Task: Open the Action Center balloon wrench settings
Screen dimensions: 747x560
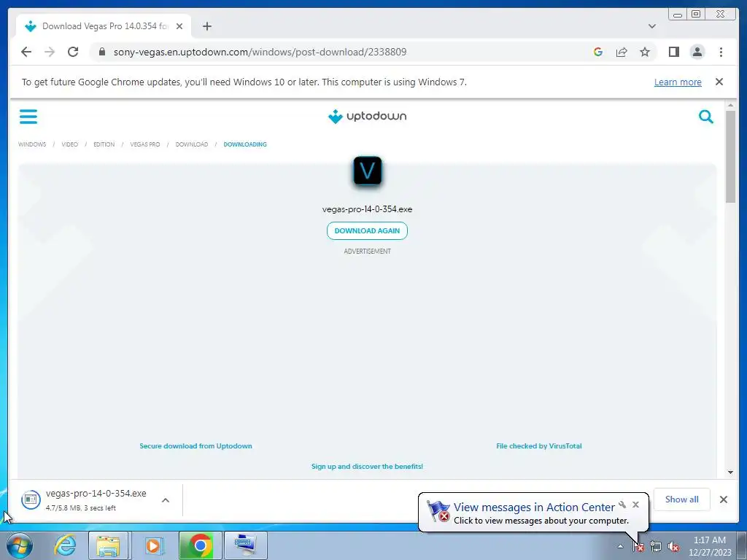Action: [622, 505]
